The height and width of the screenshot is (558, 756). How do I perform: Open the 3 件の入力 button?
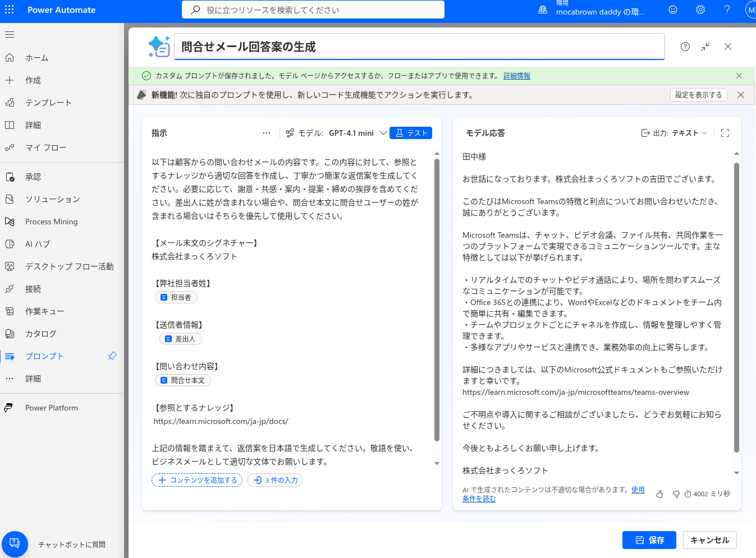275,480
